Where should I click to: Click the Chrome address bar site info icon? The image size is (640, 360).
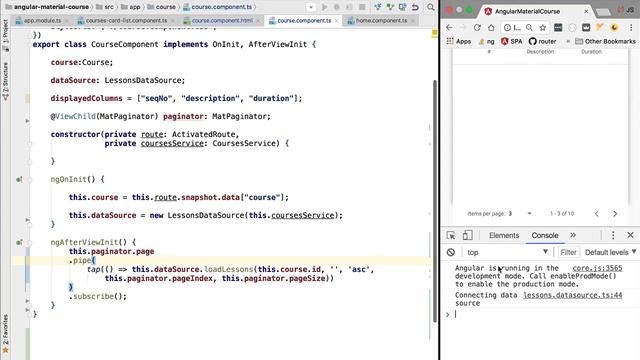tap(507, 27)
